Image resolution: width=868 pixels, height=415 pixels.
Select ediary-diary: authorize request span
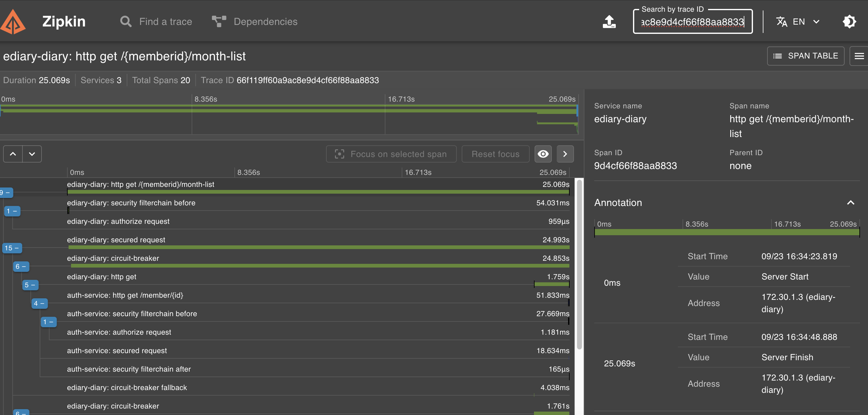[x=318, y=224]
